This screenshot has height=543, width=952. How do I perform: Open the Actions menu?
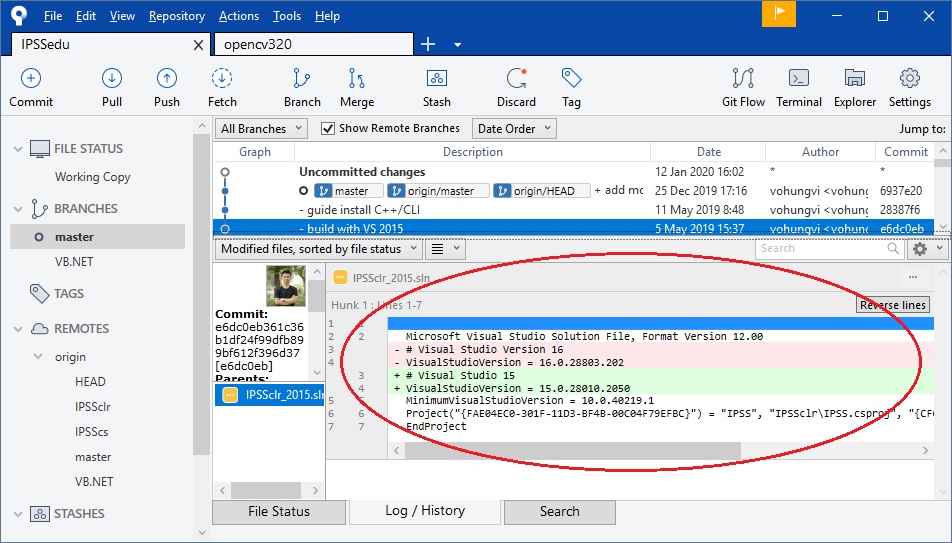click(x=239, y=16)
